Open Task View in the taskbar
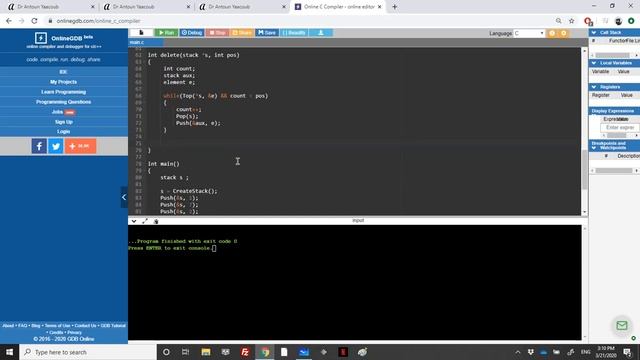This screenshot has width=640, height=360. 186,352
